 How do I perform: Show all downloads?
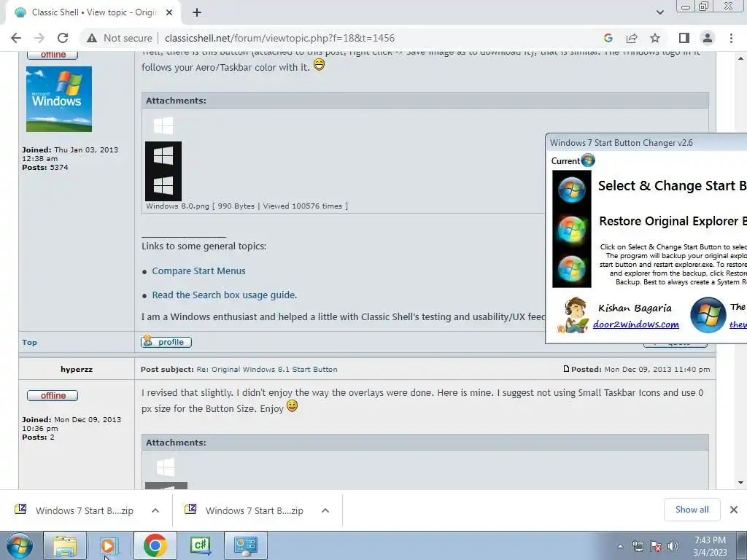click(692, 510)
